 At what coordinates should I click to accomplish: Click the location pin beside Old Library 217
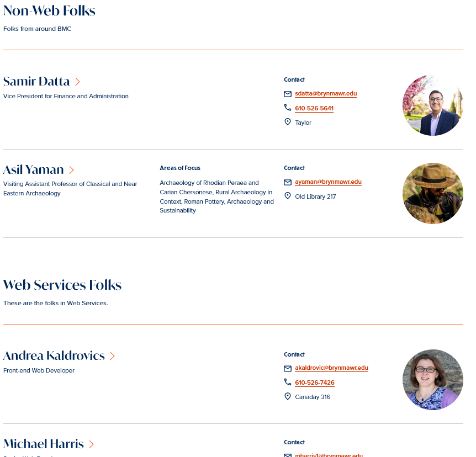(288, 196)
